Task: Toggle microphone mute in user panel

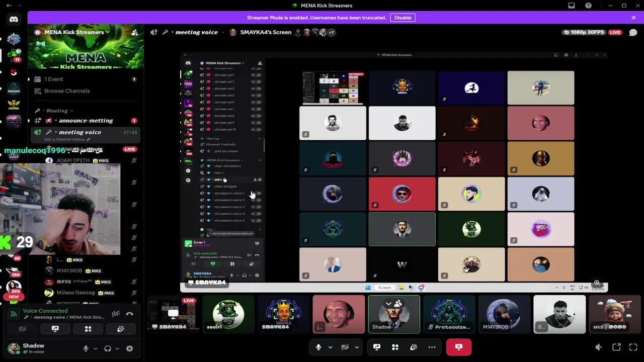Action: pyautogui.click(x=86, y=348)
